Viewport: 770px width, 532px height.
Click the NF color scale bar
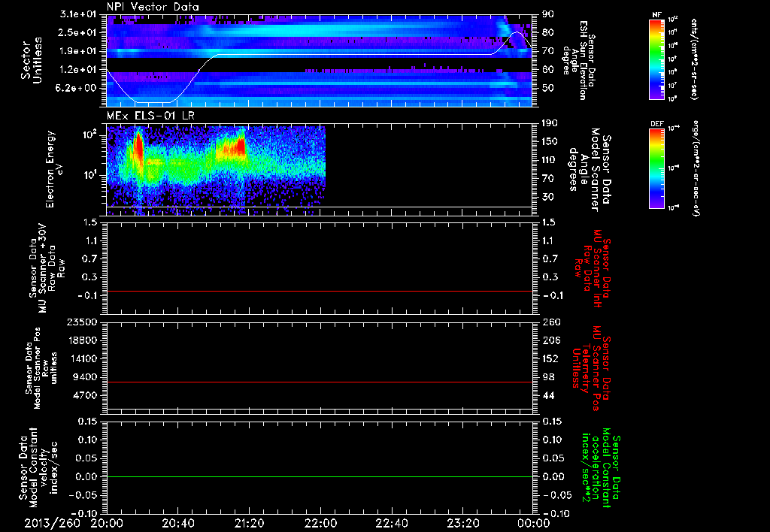tap(656, 59)
